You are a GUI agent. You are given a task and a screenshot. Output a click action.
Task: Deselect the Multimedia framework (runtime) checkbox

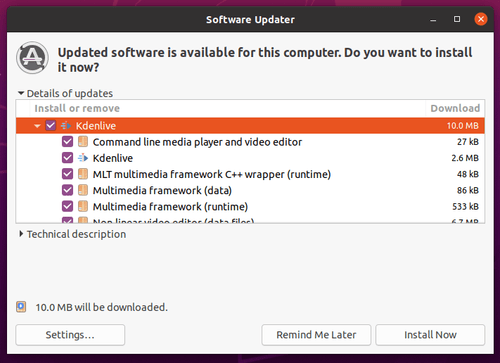click(67, 206)
